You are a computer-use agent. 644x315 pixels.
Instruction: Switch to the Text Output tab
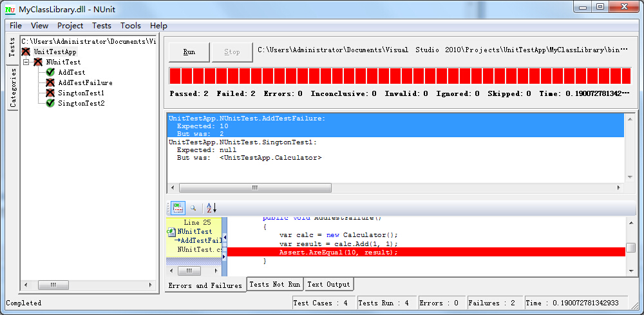[x=328, y=284]
